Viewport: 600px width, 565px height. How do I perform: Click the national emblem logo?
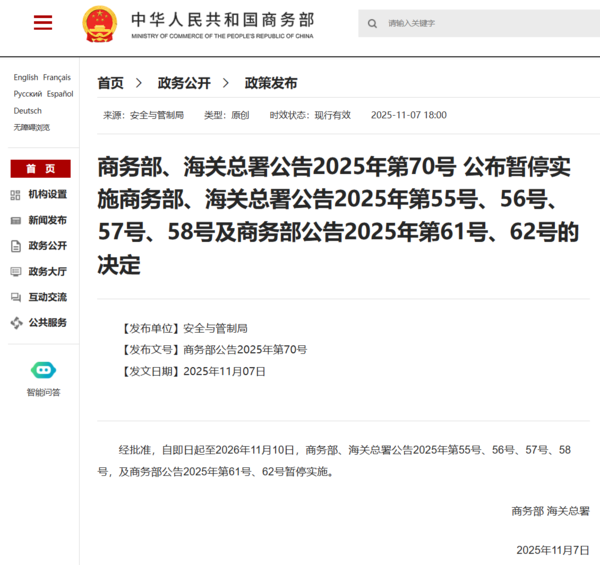(x=99, y=23)
